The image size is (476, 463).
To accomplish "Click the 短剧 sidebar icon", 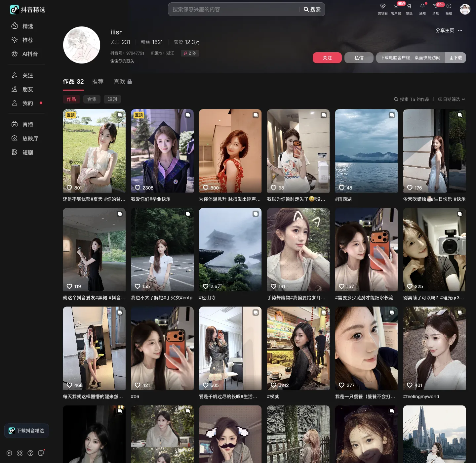I will click(x=15, y=152).
